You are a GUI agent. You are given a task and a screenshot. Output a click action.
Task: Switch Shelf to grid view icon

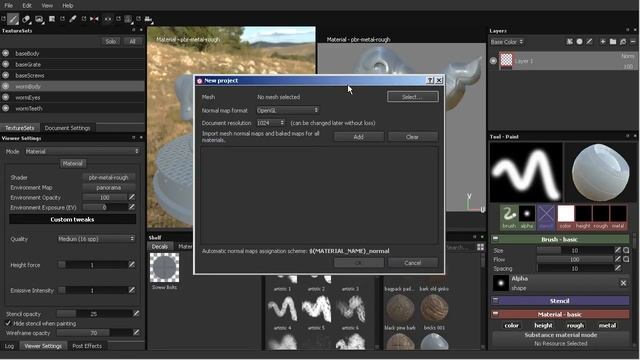[480, 247]
